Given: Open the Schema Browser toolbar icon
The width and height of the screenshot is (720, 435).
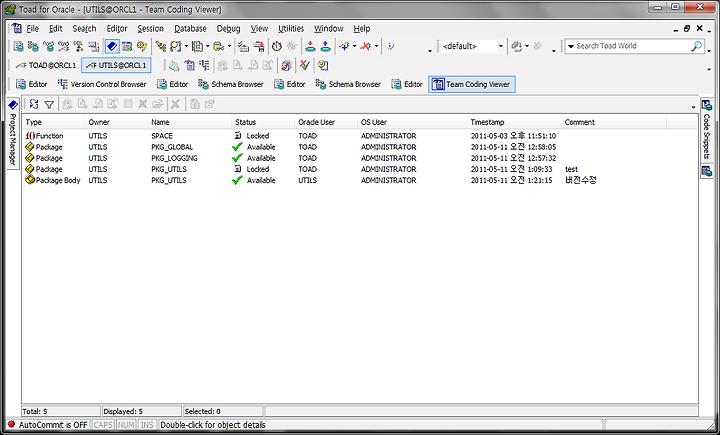Looking at the screenshot, I should (33, 46).
